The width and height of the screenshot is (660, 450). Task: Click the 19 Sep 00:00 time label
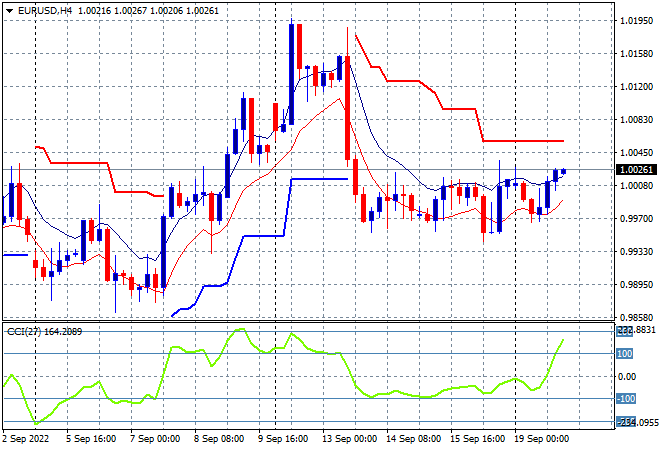pyautogui.click(x=542, y=439)
